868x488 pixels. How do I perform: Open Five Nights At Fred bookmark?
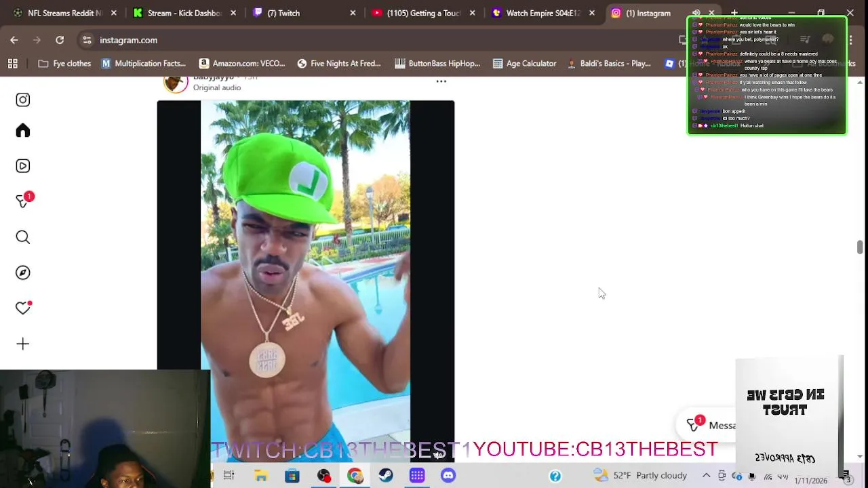click(x=339, y=64)
